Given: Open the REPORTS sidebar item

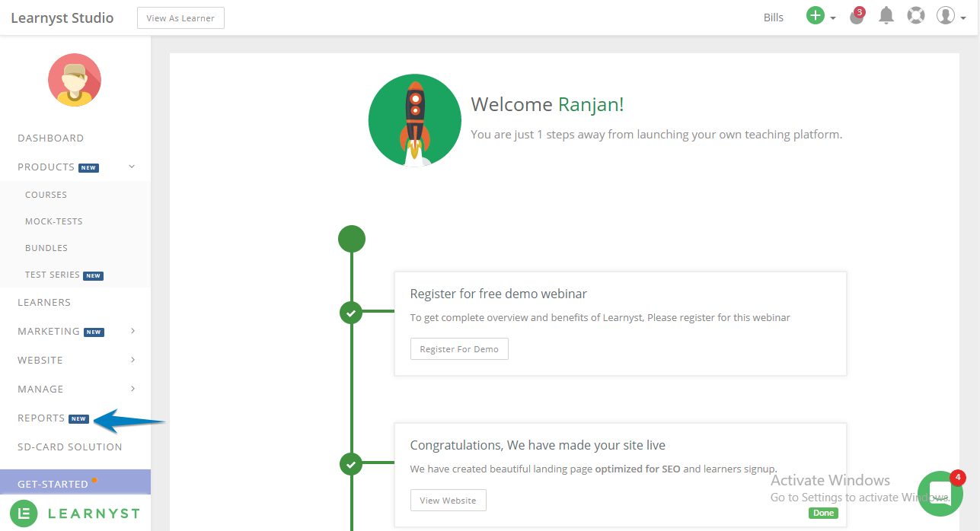Looking at the screenshot, I should 41,418.
